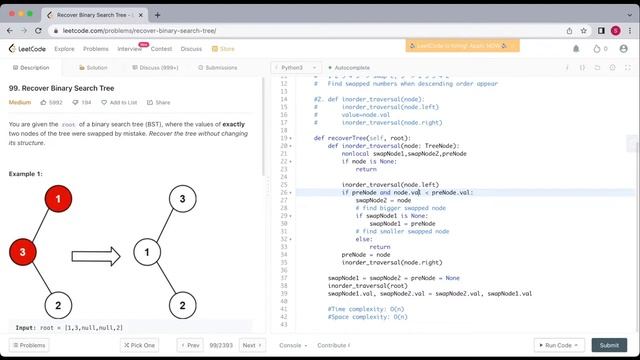Viewport: 640px width, 360px height.
Task: Click the LeetCode logo
Action: pyautogui.click(x=27, y=49)
